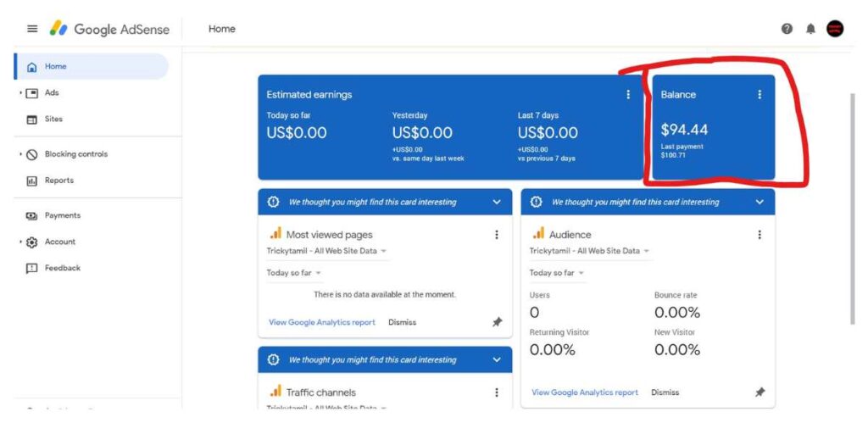Click the Returning Visitor 0.00% value
868x434 pixels.
pyautogui.click(x=553, y=350)
